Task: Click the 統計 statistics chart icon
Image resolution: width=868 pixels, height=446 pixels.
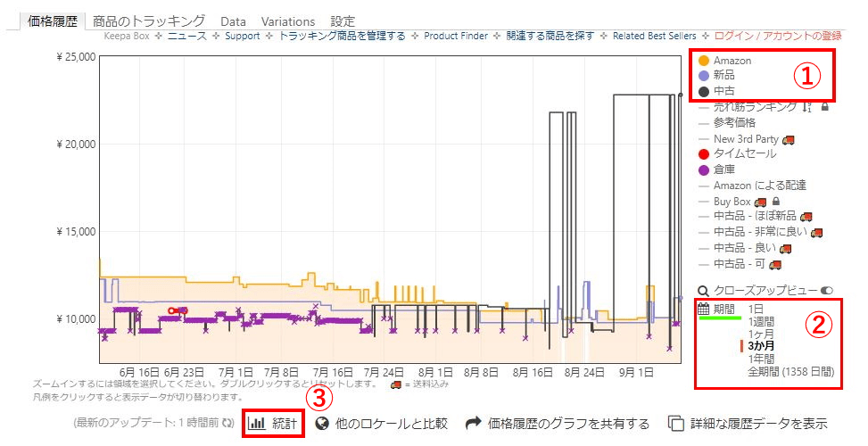Action: [257, 423]
